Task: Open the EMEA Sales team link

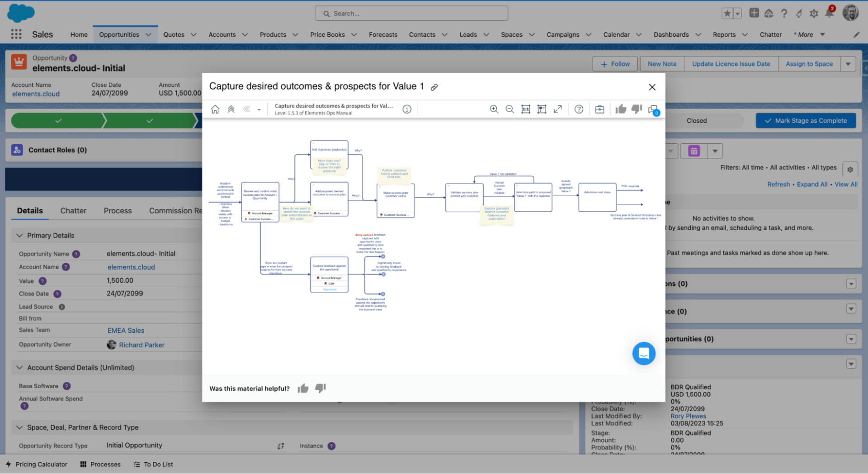Action: 126,330
